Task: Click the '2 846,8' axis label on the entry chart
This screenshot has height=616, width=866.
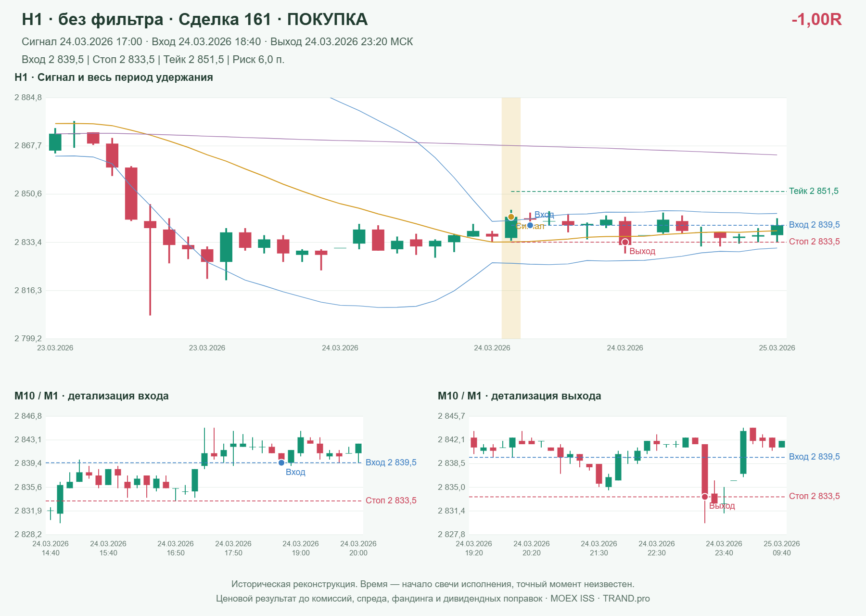Action: 28,416
